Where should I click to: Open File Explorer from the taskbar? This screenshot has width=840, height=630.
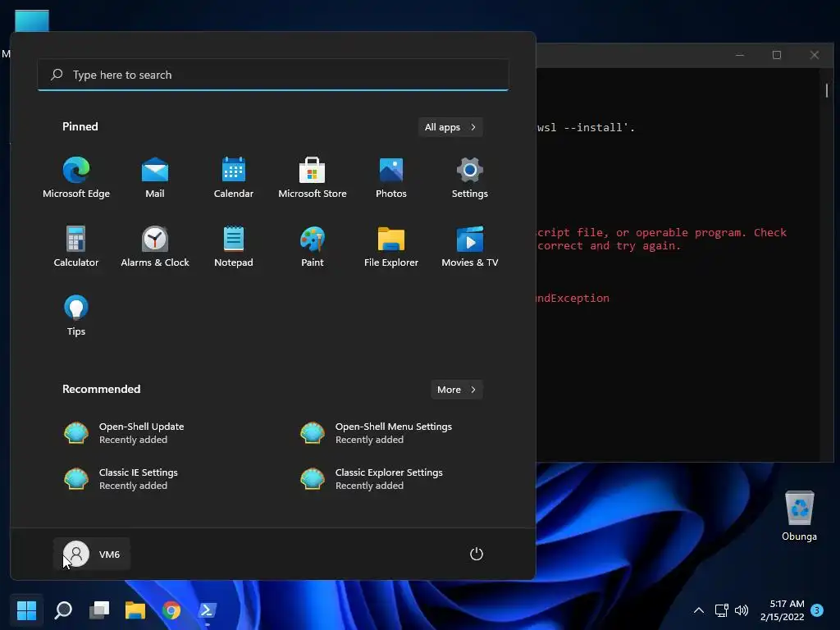click(x=135, y=609)
